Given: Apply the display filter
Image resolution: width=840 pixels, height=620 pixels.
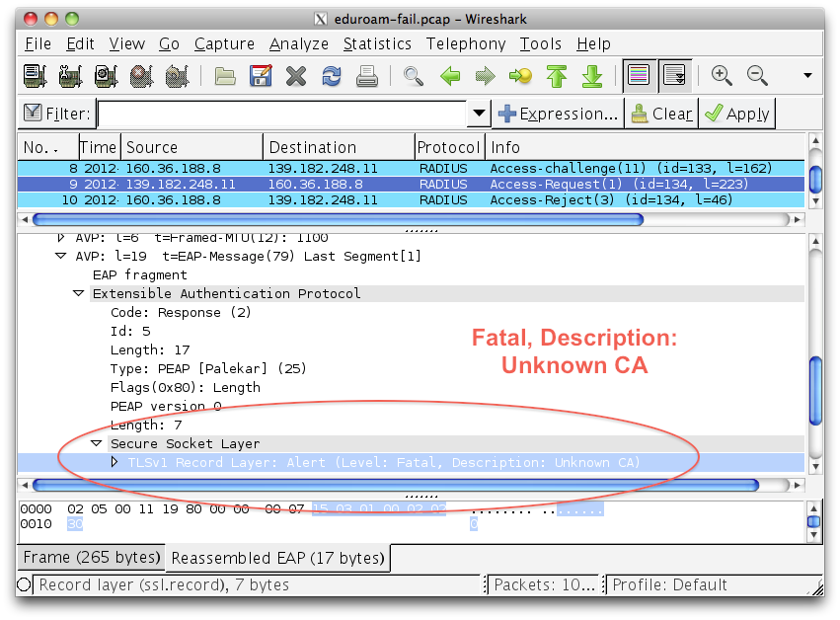Looking at the screenshot, I should tap(737, 114).
